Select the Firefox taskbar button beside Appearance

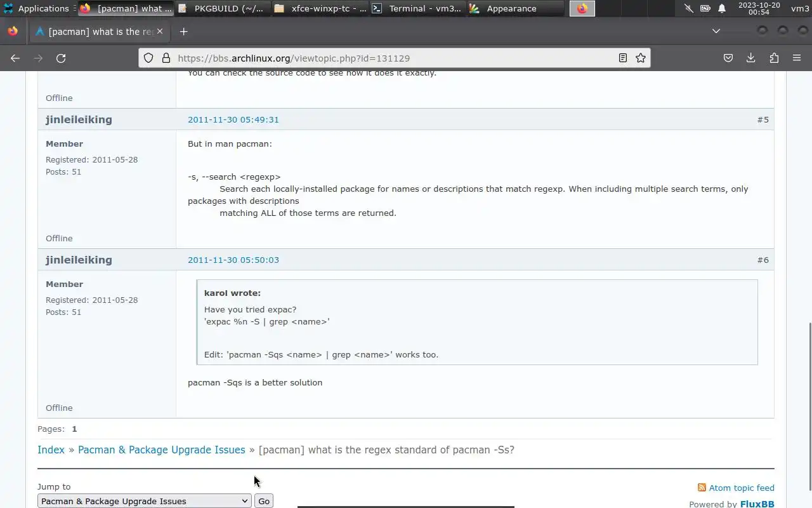point(582,8)
